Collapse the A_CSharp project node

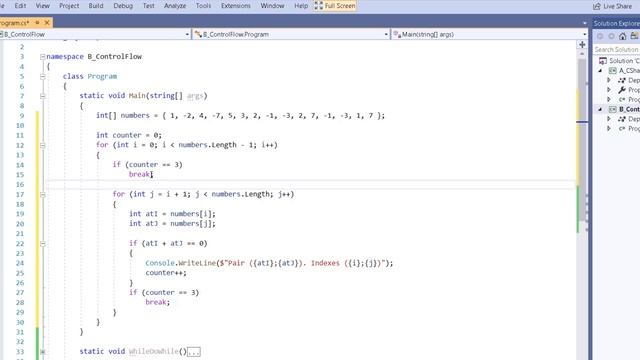600,71
